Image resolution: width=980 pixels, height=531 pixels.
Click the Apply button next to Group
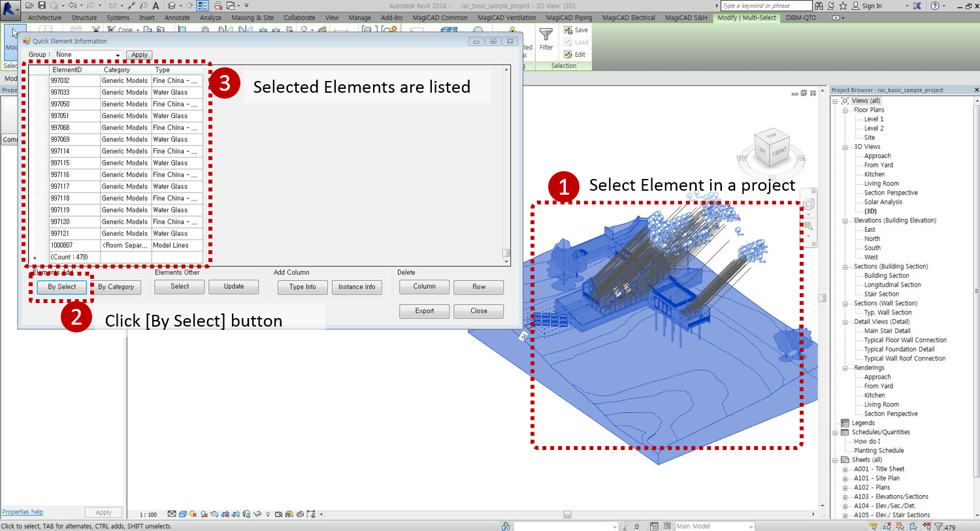(139, 54)
